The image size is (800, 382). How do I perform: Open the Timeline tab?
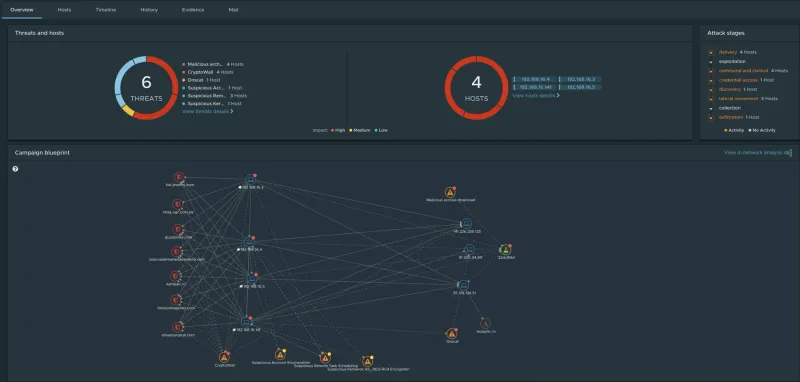click(x=106, y=10)
